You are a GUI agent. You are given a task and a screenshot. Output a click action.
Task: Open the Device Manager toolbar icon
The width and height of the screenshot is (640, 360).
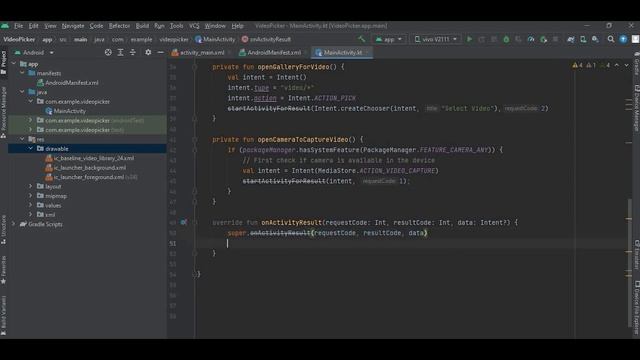[583, 39]
